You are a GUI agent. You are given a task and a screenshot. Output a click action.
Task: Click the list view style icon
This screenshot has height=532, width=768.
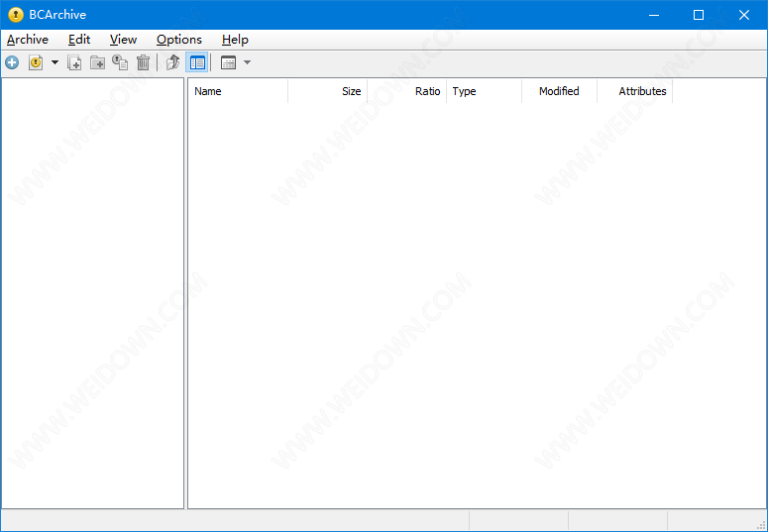pos(228,62)
